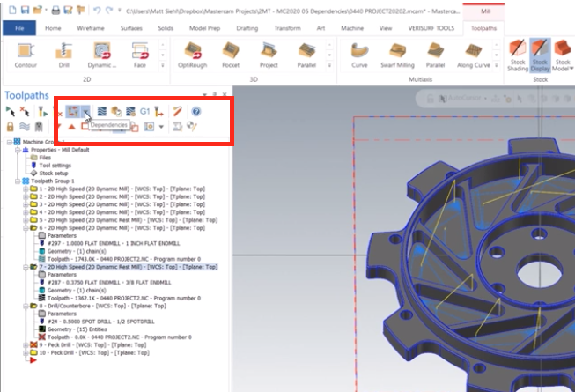Open Geometry - (15) Entities
575x392 pixels.
pyautogui.click(x=77, y=329)
